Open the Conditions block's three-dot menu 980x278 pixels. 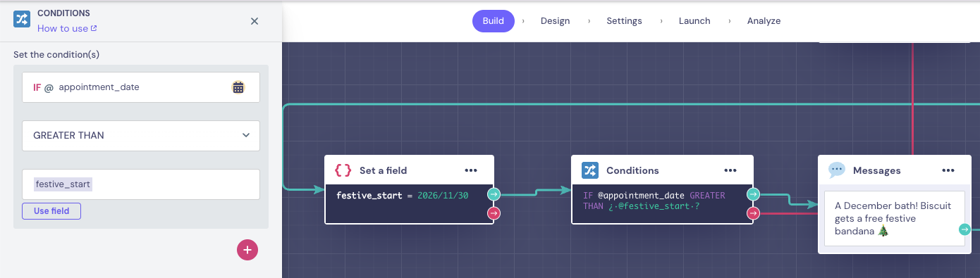point(730,170)
